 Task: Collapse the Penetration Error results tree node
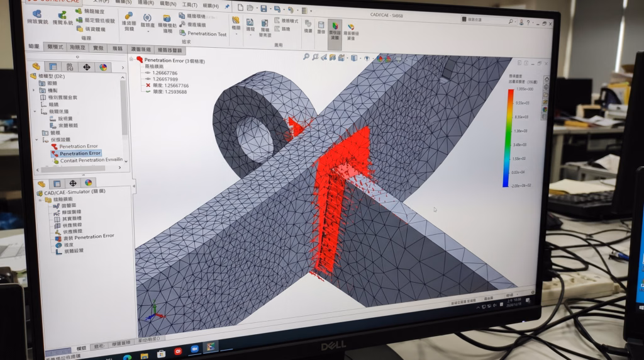pyautogui.click(x=131, y=59)
